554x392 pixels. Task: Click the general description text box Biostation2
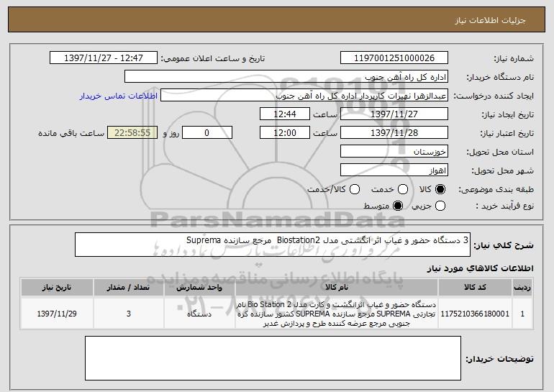coord(273,245)
